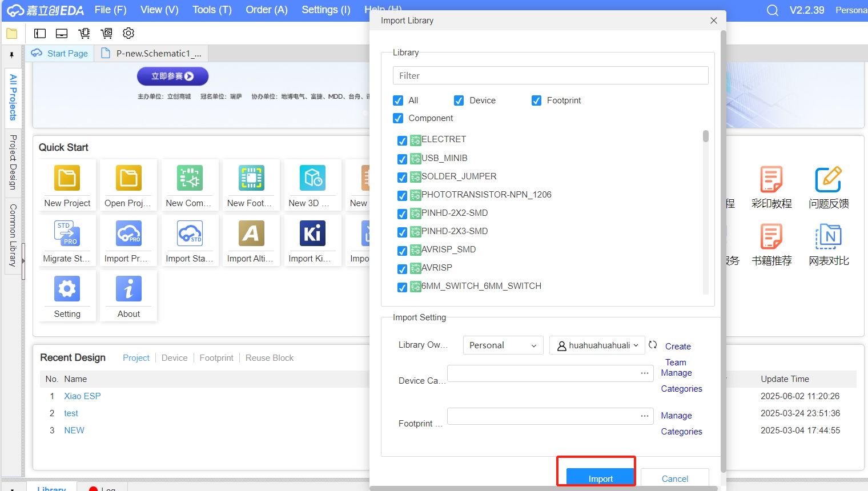Click the Cancel button
The image size is (868, 491).
click(x=675, y=478)
